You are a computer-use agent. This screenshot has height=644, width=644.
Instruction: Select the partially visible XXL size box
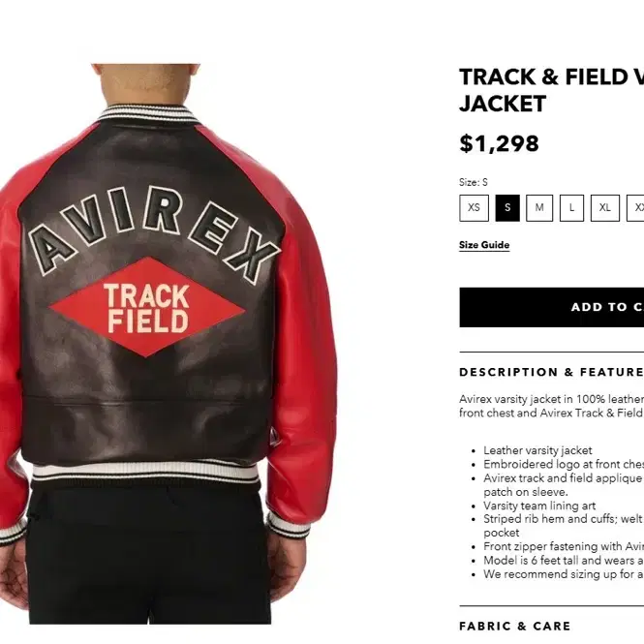tap(635, 208)
